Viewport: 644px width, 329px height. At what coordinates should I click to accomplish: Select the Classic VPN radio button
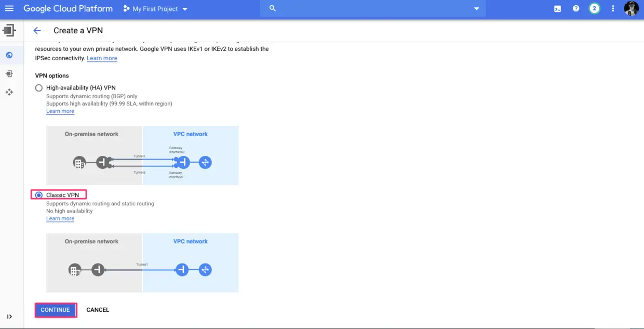(x=39, y=195)
